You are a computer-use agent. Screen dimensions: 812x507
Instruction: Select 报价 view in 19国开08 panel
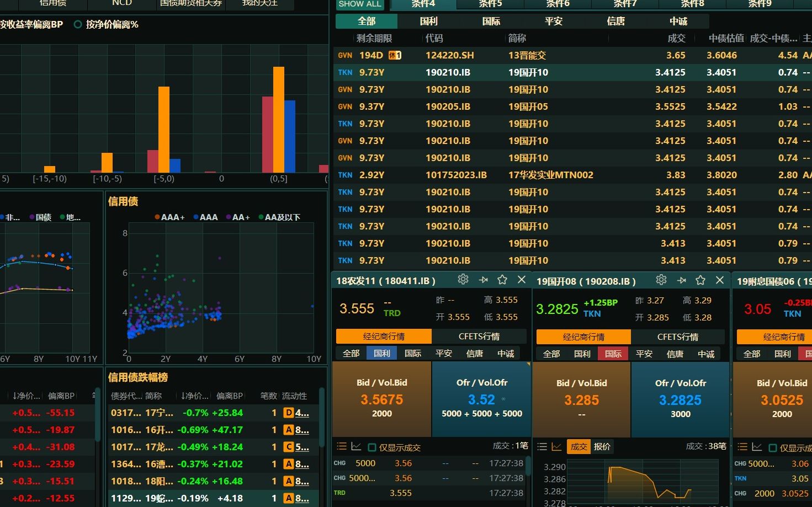click(x=602, y=446)
